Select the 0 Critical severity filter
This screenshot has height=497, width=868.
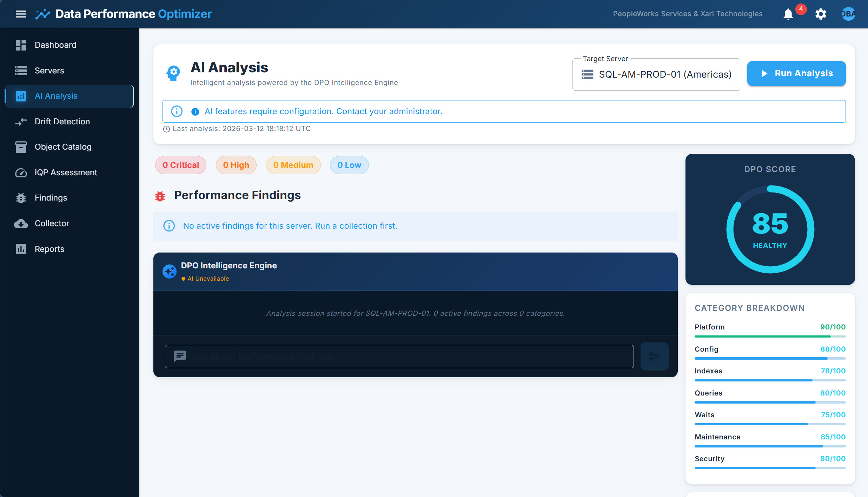180,165
